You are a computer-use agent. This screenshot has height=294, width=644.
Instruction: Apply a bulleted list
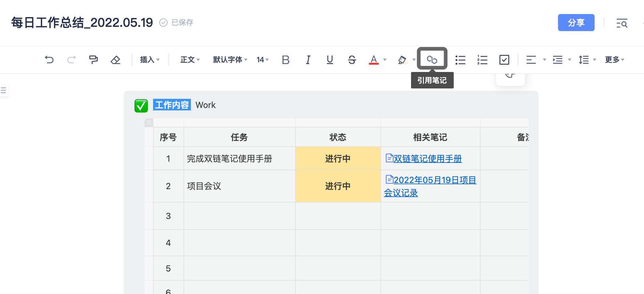click(460, 60)
